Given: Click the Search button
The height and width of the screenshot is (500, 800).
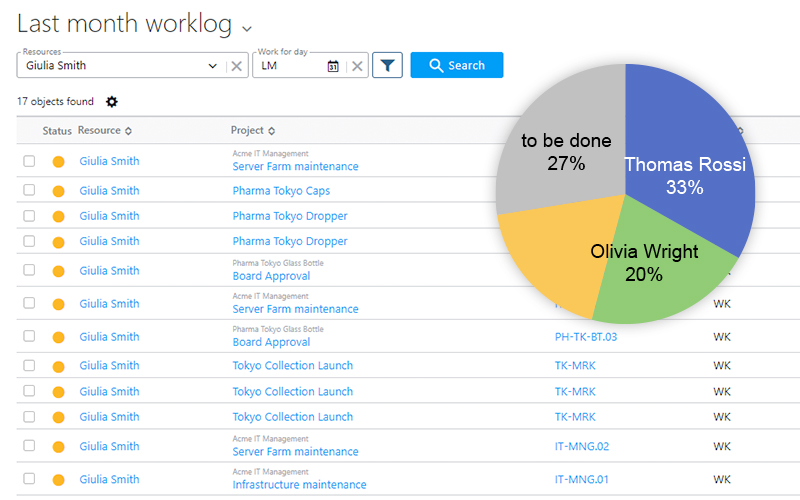Looking at the screenshot, I should click(457, 65).
